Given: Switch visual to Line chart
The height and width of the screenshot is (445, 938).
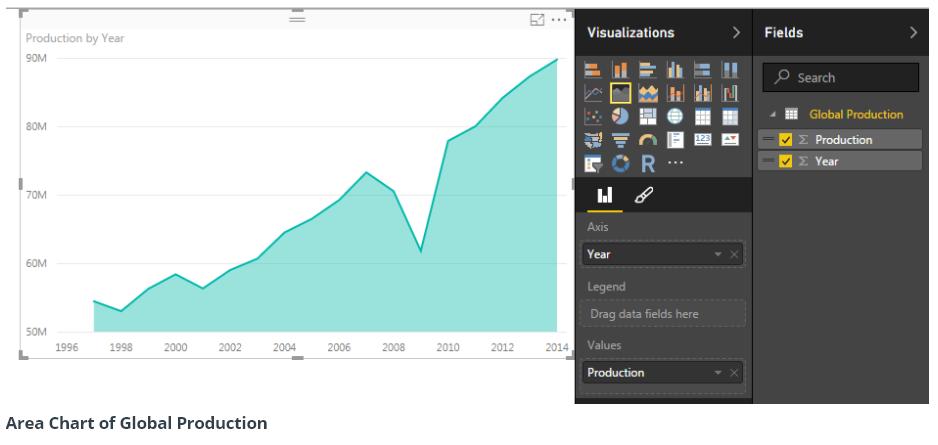Looking at the screenshot, I should [592, 93].
